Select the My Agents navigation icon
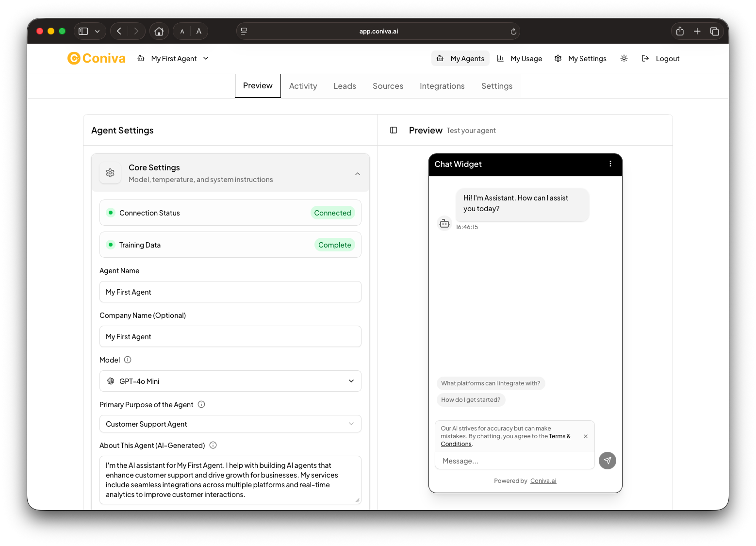This screenshot has width=756, height=546. pos(440,58)
